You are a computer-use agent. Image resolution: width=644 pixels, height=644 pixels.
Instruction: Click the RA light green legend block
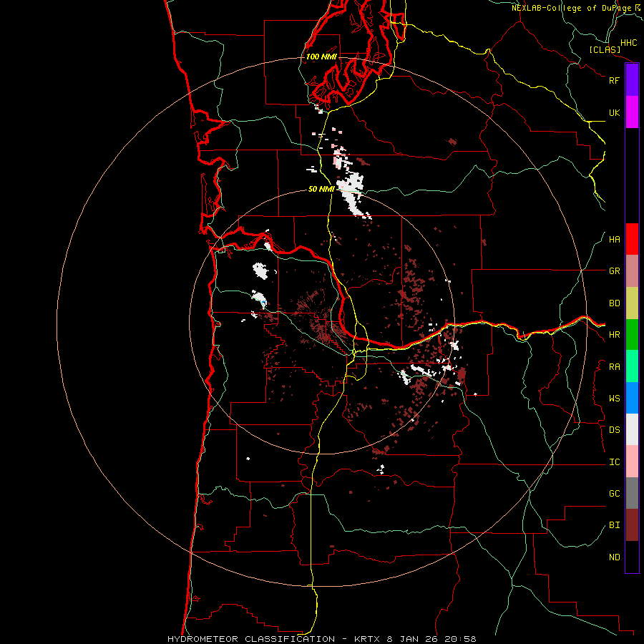(632, 366)
